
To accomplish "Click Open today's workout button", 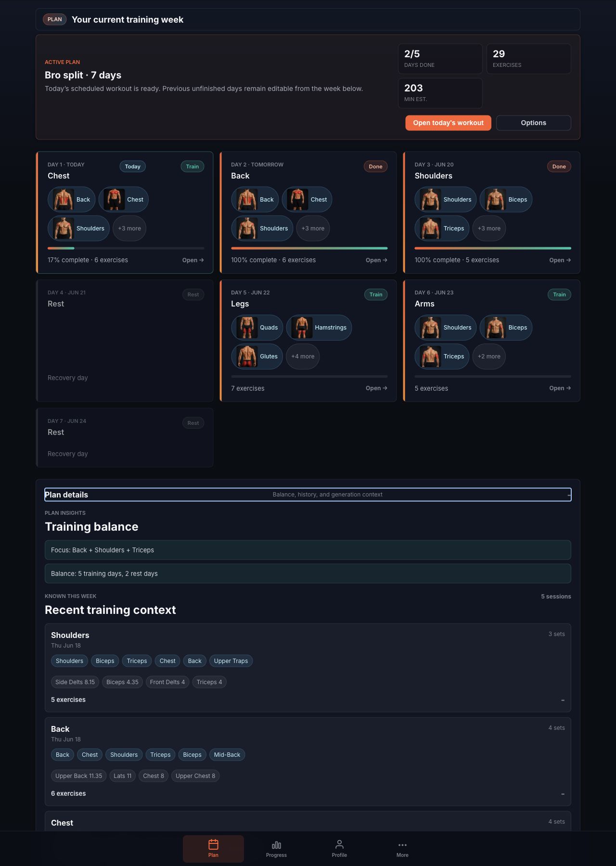I will point(448,123).
